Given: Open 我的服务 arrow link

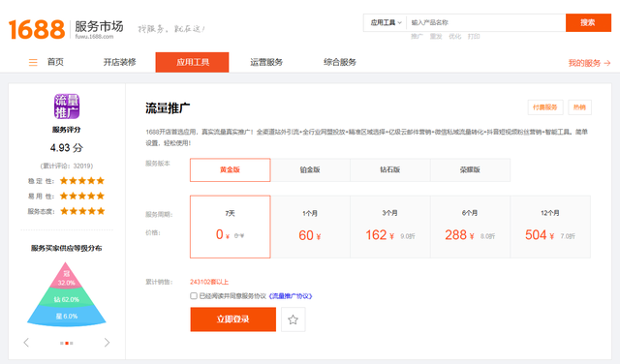Looking at the screenshot, I should click(x=589, y=63).
